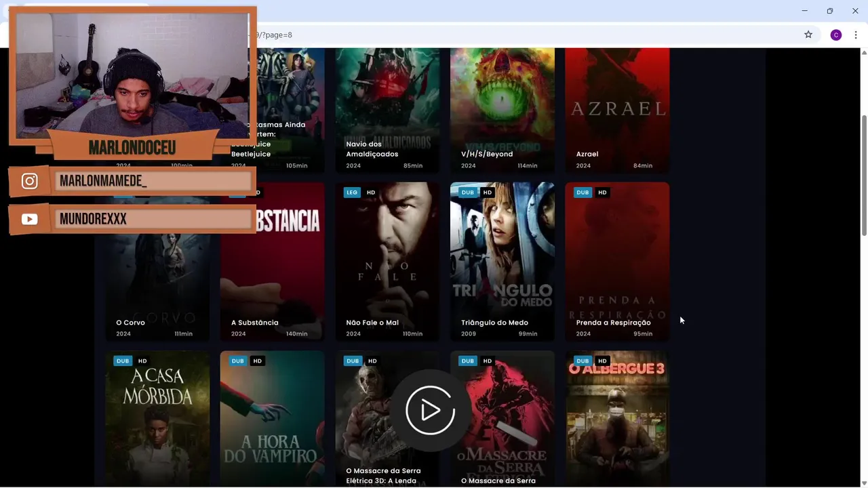Image resolution: width=868 pixels, height=488 pixels.
Task: Click the YouTube icon in the overlay
Action: point(29,219)
